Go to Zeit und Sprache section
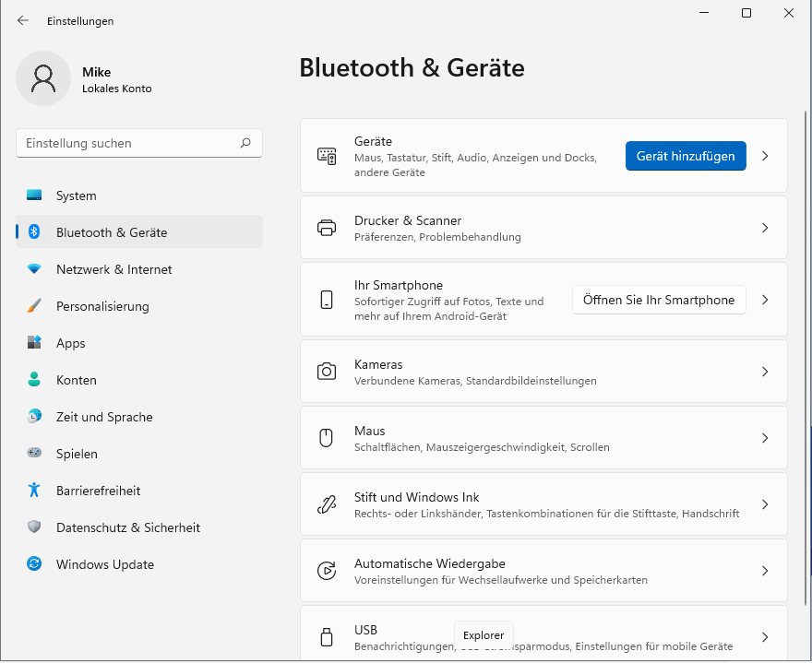812x663 pixels. [x=103, y=417]
